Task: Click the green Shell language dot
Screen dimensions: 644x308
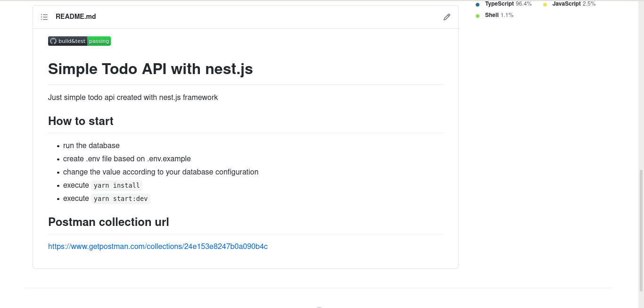Action: click(x=478, y=15)
